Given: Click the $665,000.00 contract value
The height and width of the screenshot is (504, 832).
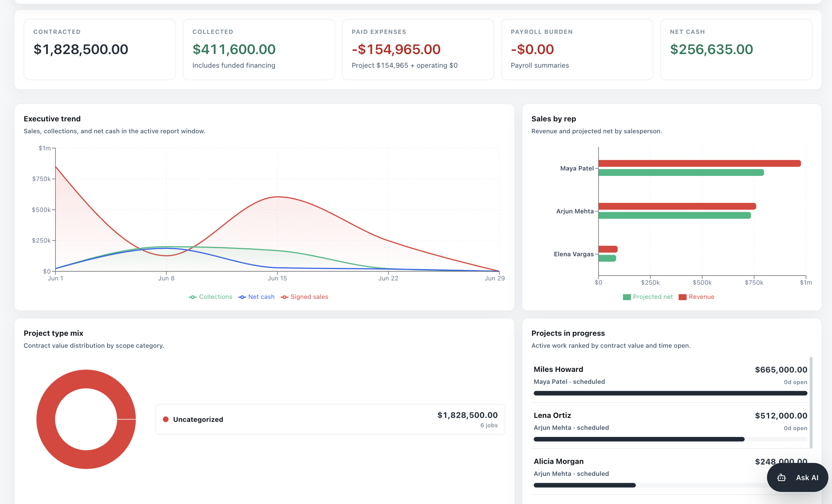Looking at the screenshot, I should point(781,370).
